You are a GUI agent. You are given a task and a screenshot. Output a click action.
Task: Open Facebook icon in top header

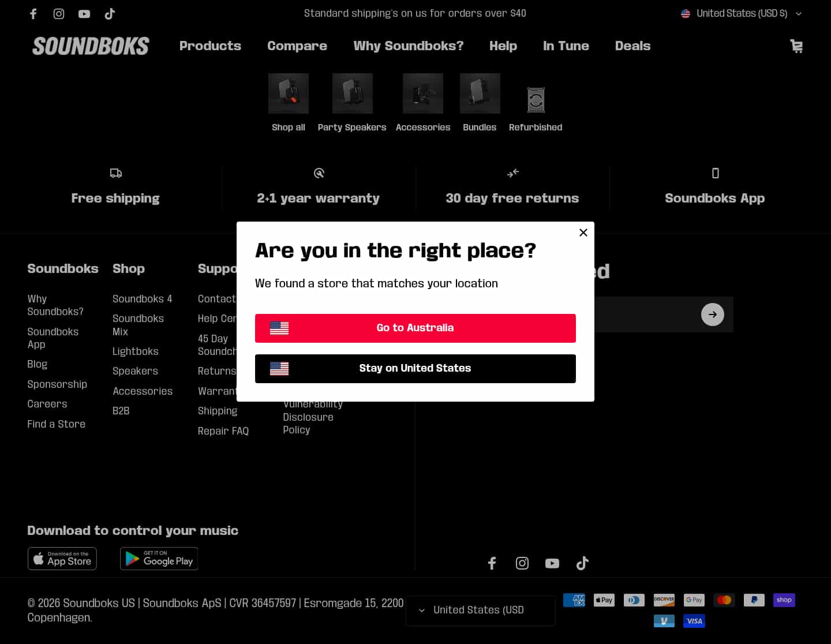click(x=33, y=14)
